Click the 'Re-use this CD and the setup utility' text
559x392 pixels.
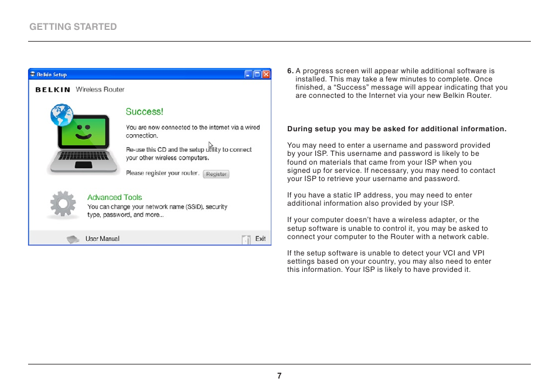[189, 154]
